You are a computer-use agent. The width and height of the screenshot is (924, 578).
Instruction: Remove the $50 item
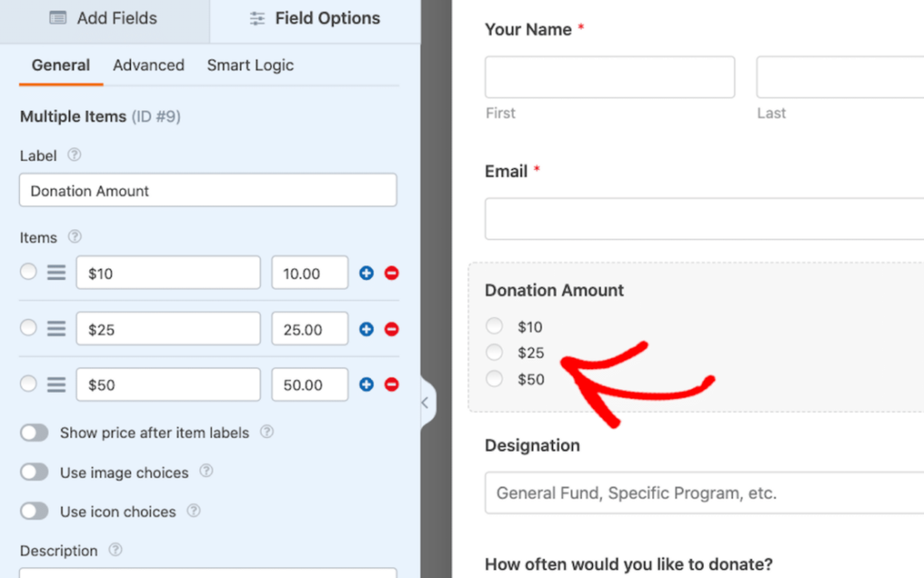[390, 384]
